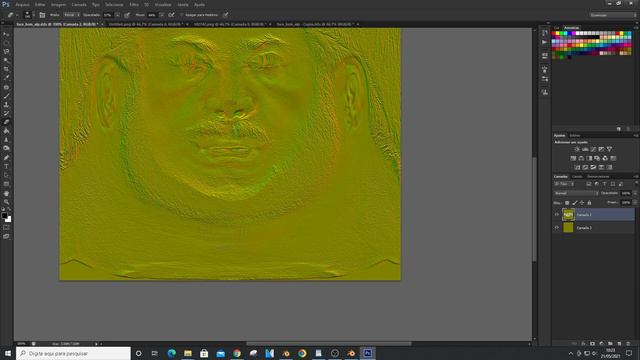Select the Marquee selection tool

[6, 43]
